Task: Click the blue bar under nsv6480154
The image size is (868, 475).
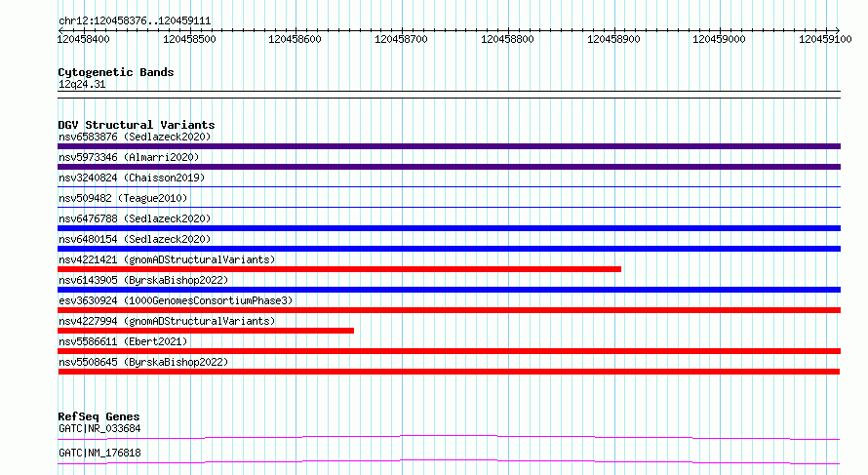Action: click(449, 249)
